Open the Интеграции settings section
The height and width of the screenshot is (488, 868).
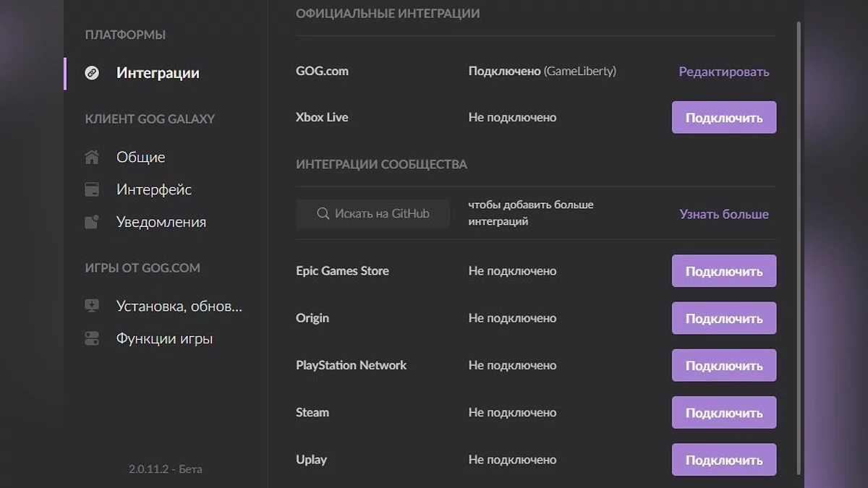coord(158,73)
